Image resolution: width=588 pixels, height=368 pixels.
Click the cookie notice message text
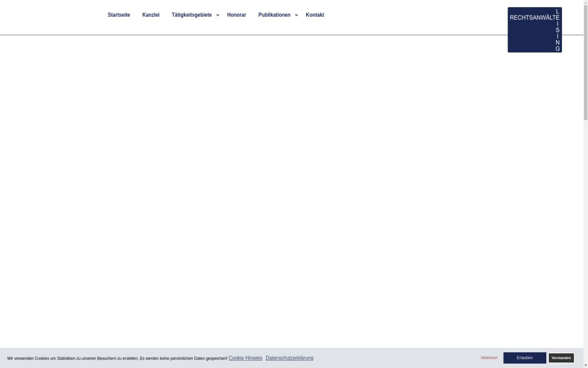(x=117, y=359)
